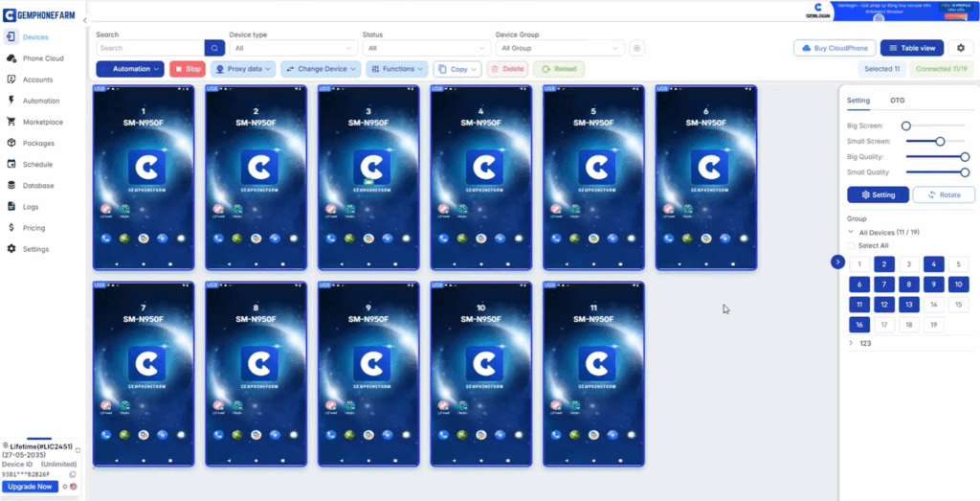Collapse the right panel with the round arrow

[837, 262]
